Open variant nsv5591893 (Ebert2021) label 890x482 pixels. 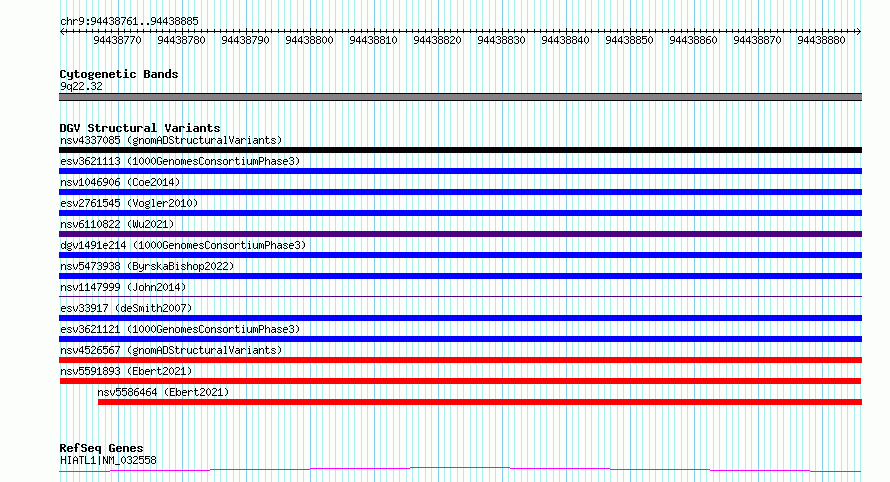[x=126, y=371]
